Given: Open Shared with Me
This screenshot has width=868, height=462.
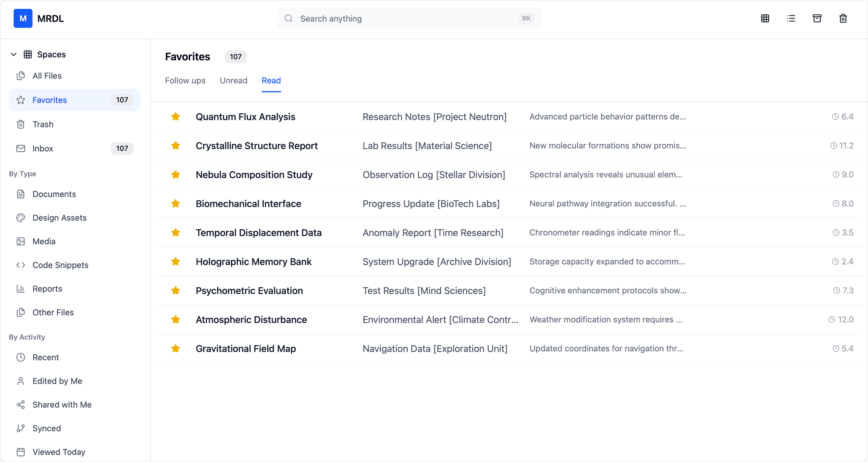Looking at the screenshot, I should pos(75,405).
